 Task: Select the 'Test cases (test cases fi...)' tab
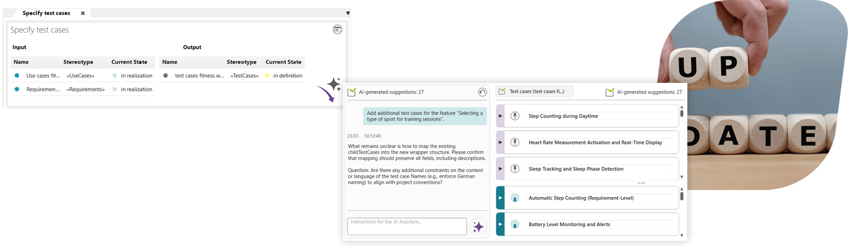534,92
